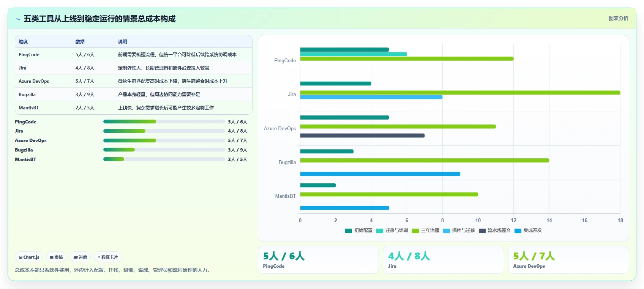Click the PingCode y-axis label in chart
644x289 pixels.
pyautogui.click(x=285, y=61)
